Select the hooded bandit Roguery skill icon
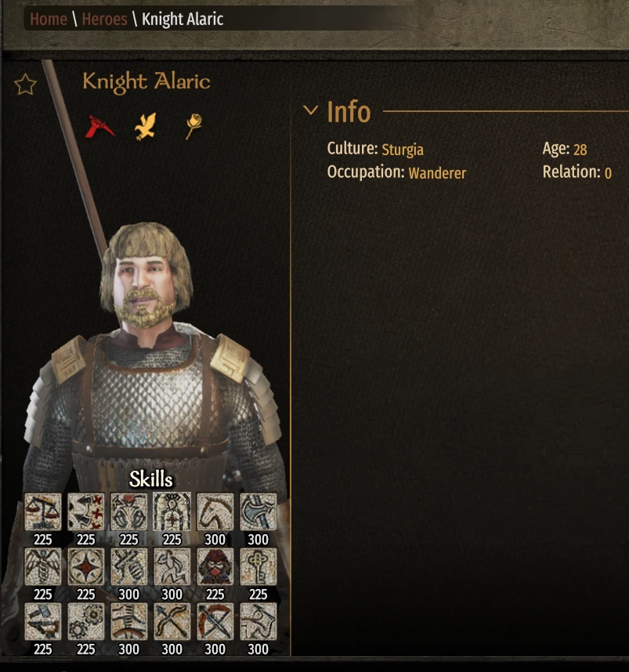This screenshot has width=629, height=672. 215,566
